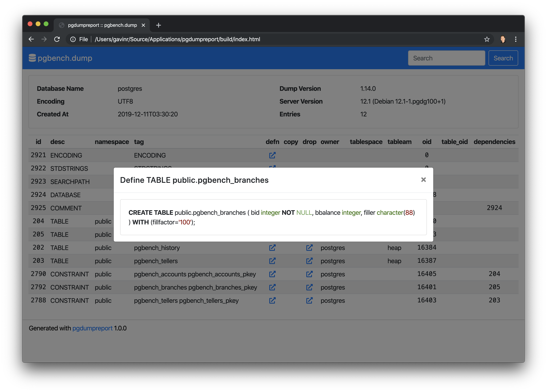View drop of pgbench_tellers_pkey constraint
Screen dimensions: 547x392
(x=309, y=301)
